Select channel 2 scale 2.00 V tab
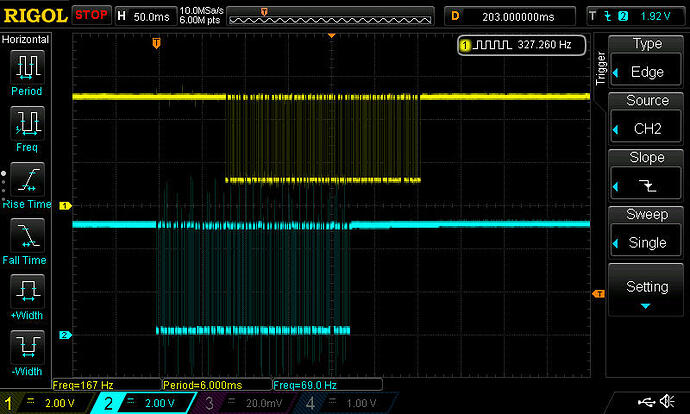This screenshot has height=414, width=690. (145, 403)
